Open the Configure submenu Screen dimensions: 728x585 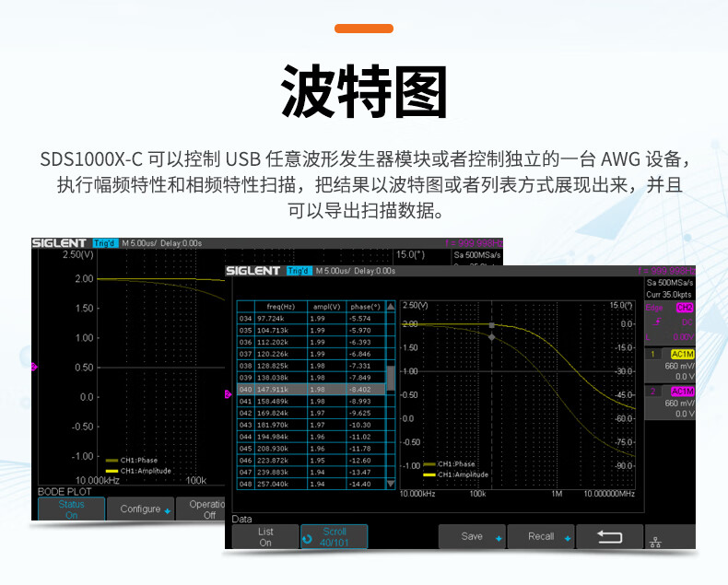point(145,509)
